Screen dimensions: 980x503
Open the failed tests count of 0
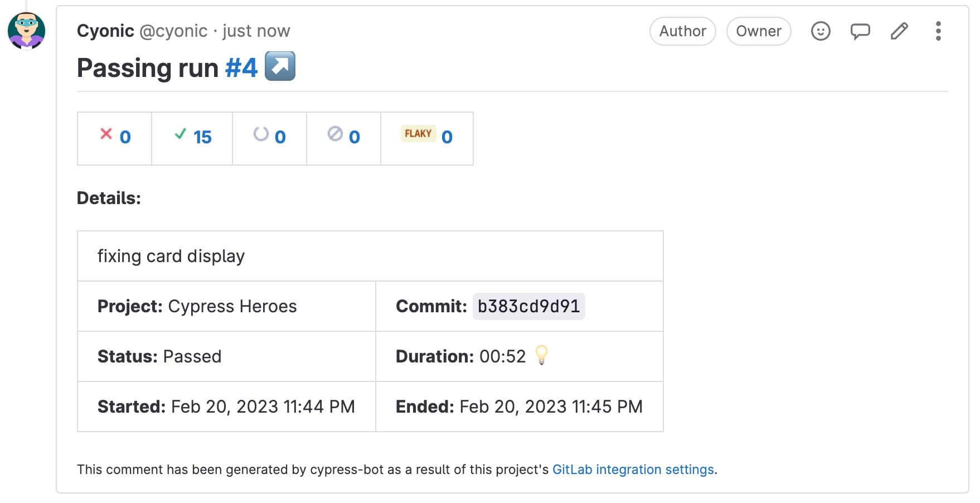[125, 137]
